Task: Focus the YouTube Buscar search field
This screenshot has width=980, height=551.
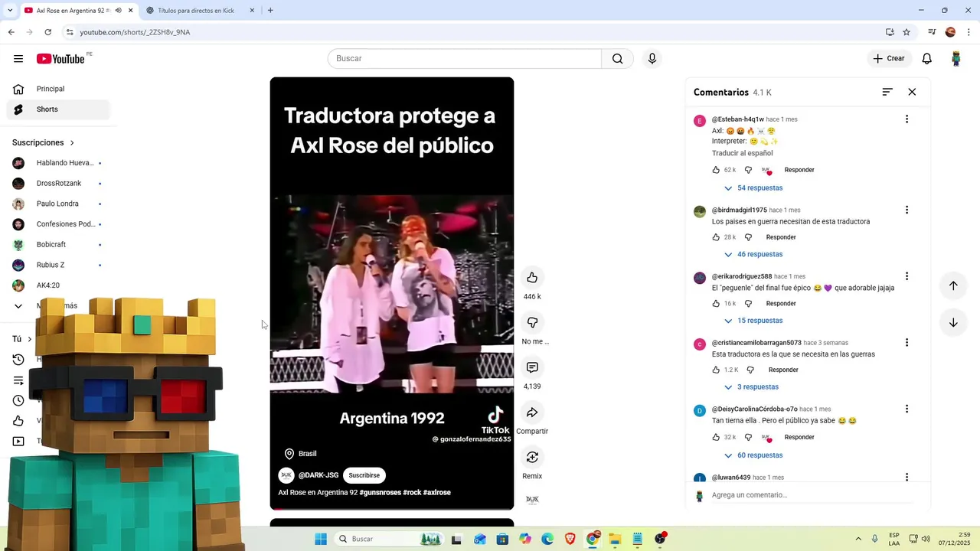Action: pos(465,59)
